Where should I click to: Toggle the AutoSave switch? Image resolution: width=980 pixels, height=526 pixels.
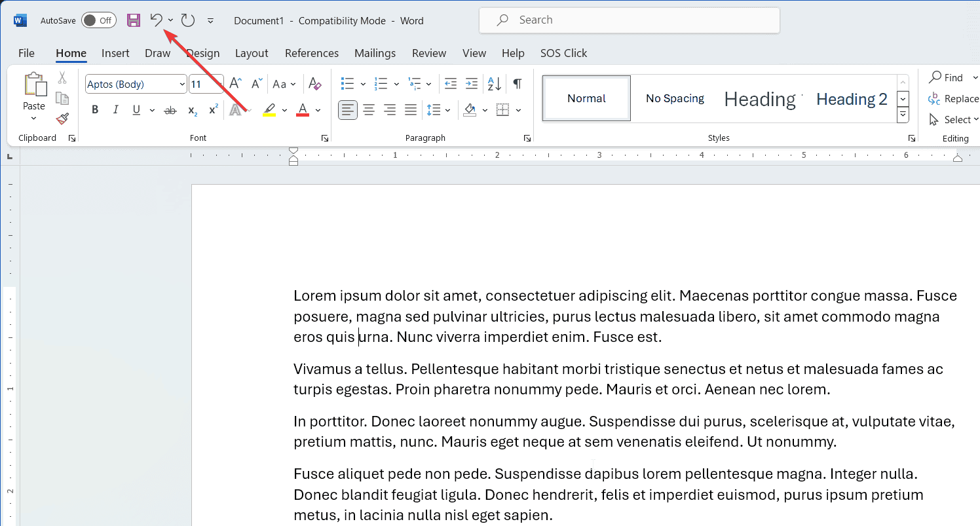98,20
